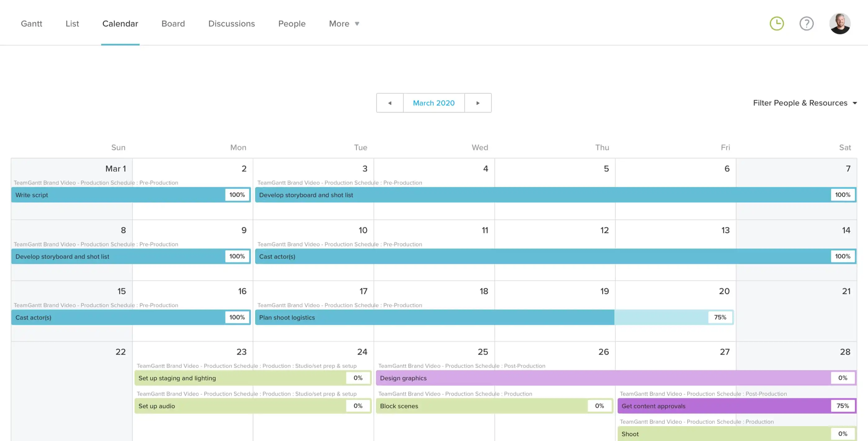Navigate to the People page

(x=292, y=24)
